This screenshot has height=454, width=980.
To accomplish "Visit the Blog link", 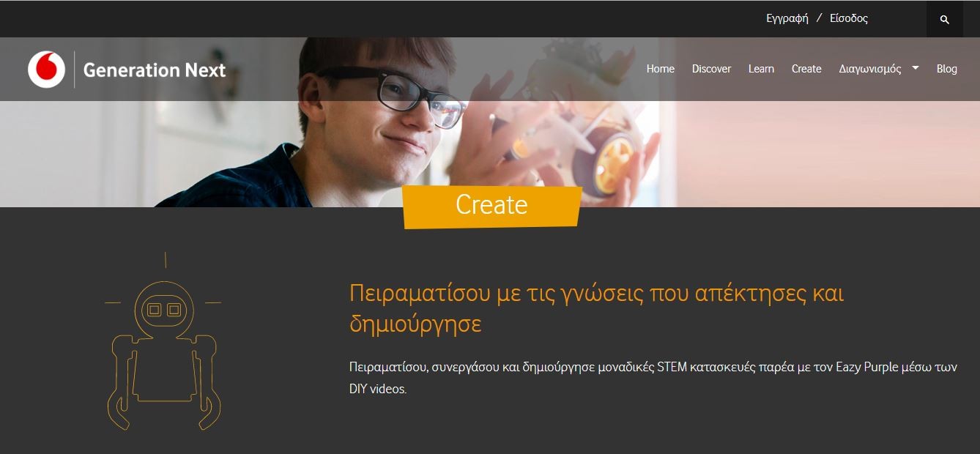I will tap(946, 69).
